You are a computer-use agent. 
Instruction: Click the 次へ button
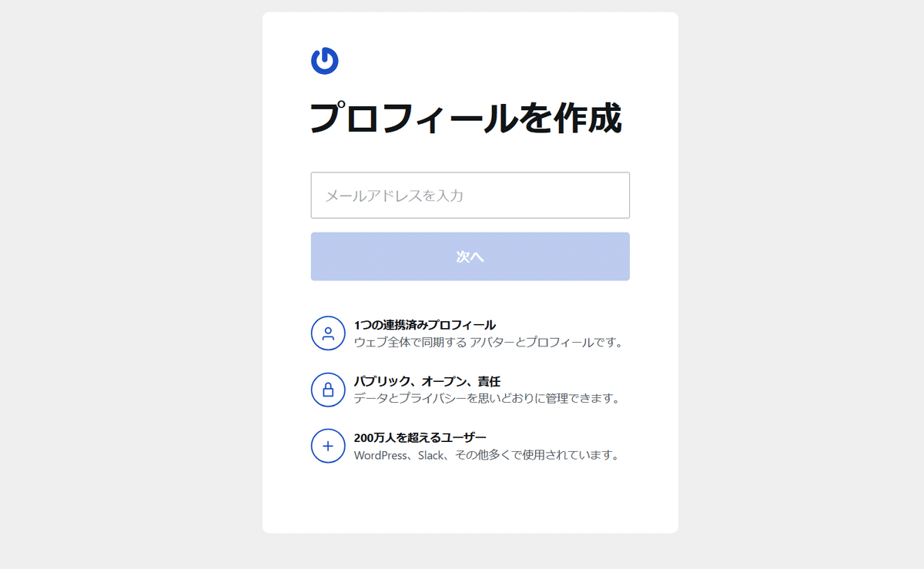click(470, 256)
